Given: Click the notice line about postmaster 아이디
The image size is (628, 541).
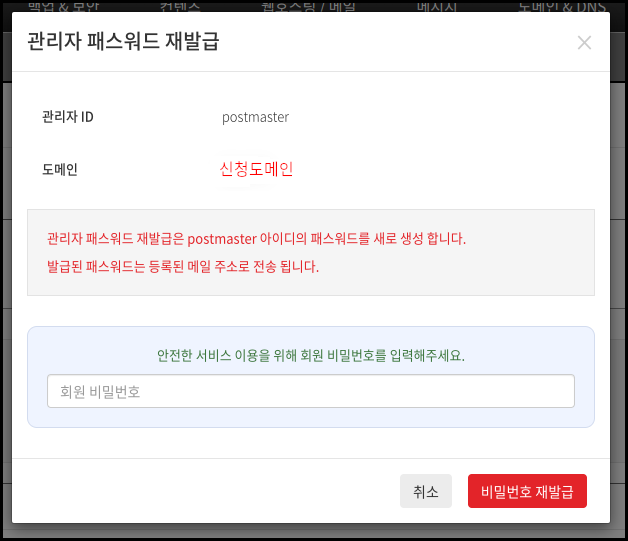Looking at the screenshot, I should point(256,239).
